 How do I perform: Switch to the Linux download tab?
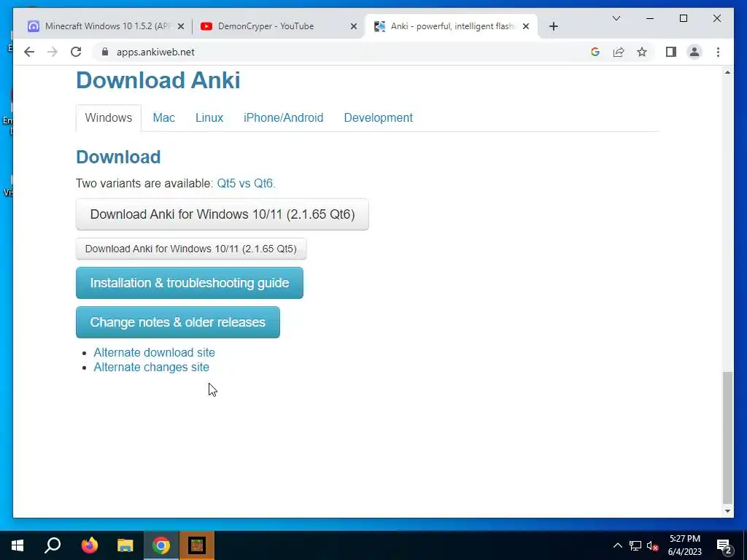[209, 117]
